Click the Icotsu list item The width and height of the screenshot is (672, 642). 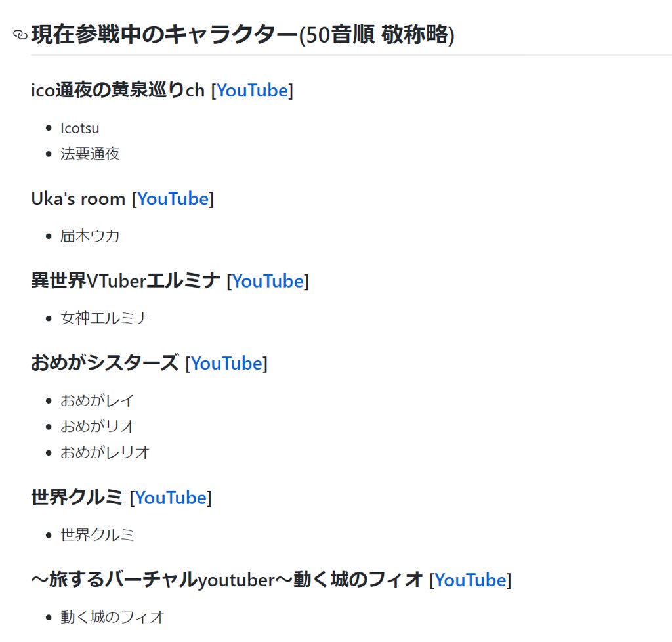coord(79,128)
